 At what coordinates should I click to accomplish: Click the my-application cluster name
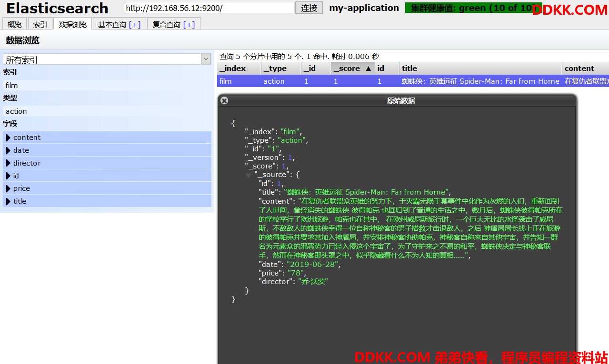pos(364,8)
